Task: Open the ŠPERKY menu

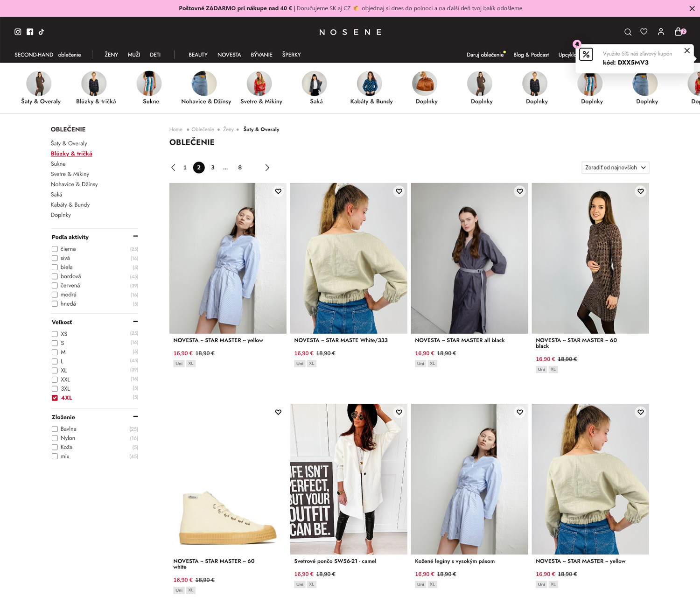Action: (x=291, y=55)
